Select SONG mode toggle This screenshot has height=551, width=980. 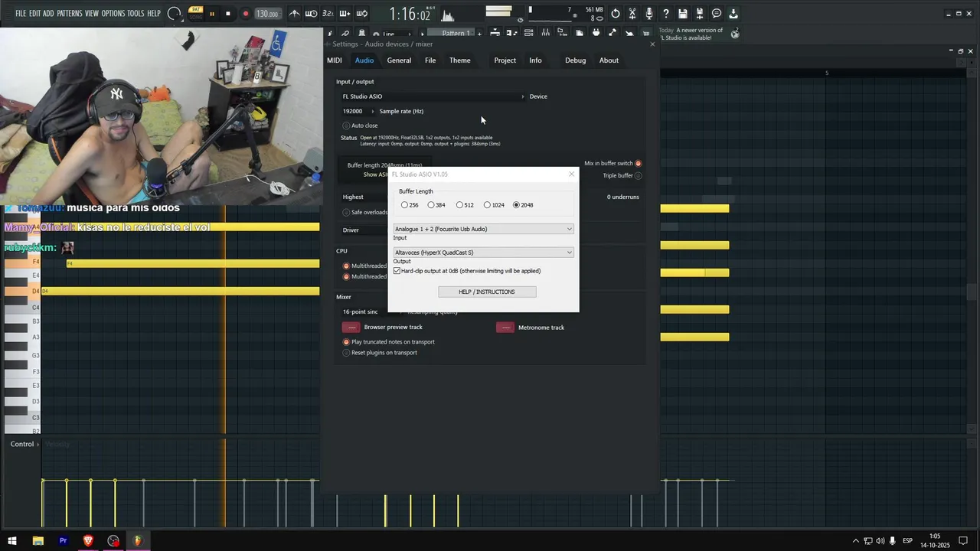click(196, 16)
